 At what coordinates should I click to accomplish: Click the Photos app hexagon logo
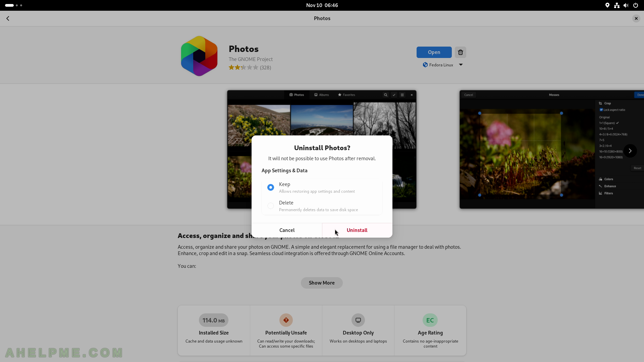pos(199,56)
